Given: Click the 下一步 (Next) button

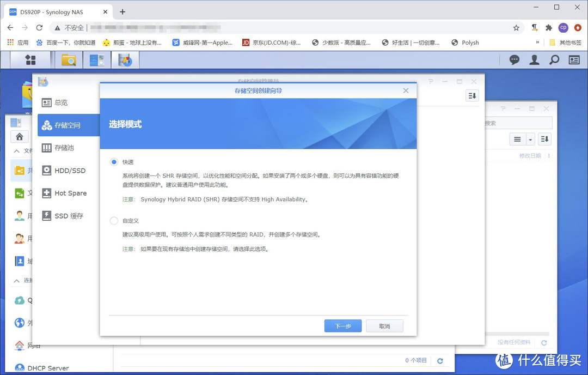Looking at the screenshot, I should 342,325.
